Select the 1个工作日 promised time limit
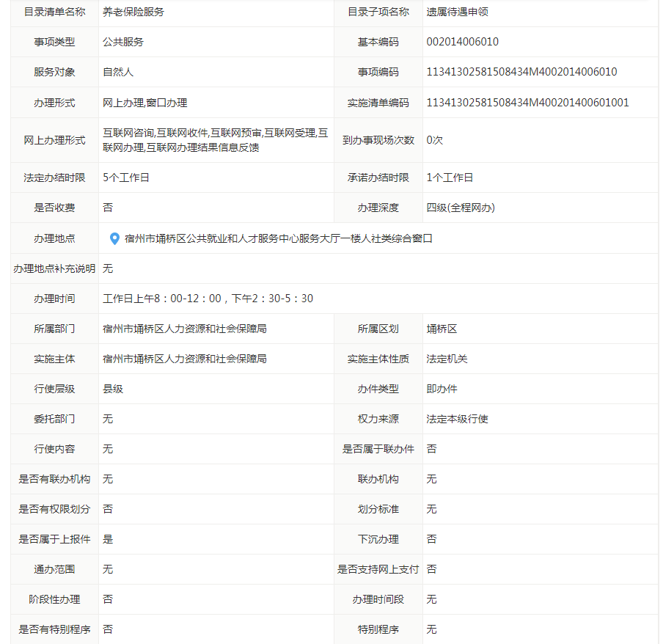 click(450, 178)
